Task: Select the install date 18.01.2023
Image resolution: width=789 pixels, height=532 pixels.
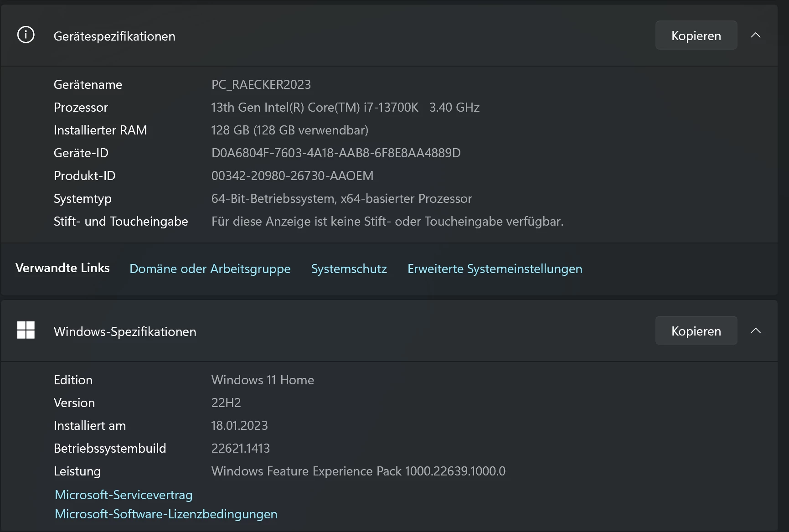Action: point(239,425)
